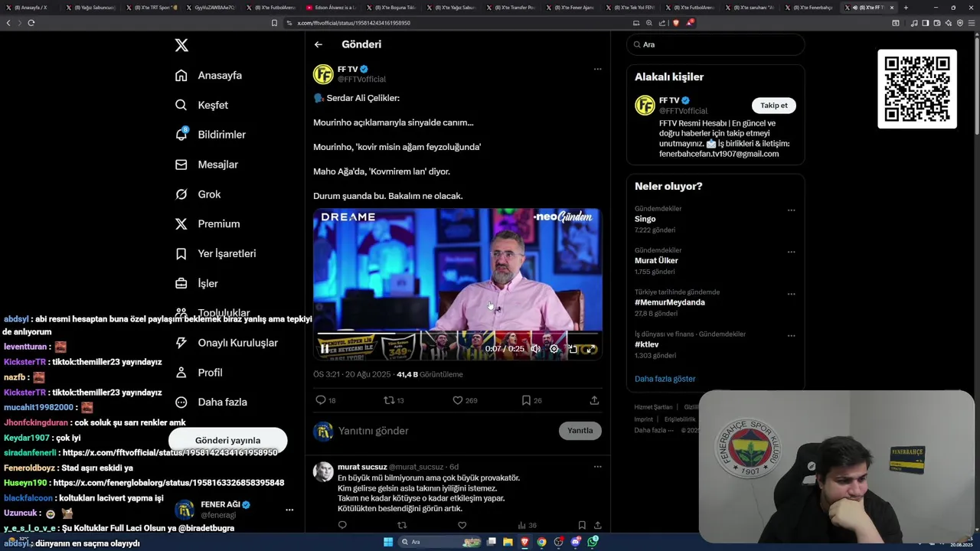
Task: Open Murat Ülker trend options menu
Action: pyautogui.click(x=791, y=252)
